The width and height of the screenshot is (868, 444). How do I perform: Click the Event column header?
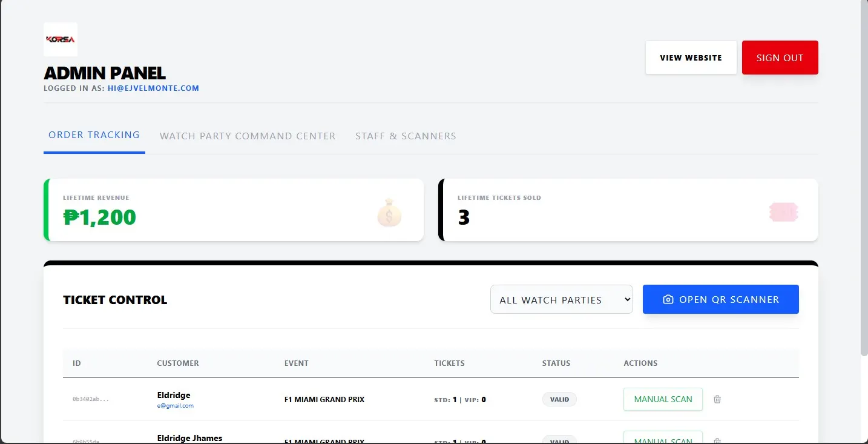click(x=297, y=363)
